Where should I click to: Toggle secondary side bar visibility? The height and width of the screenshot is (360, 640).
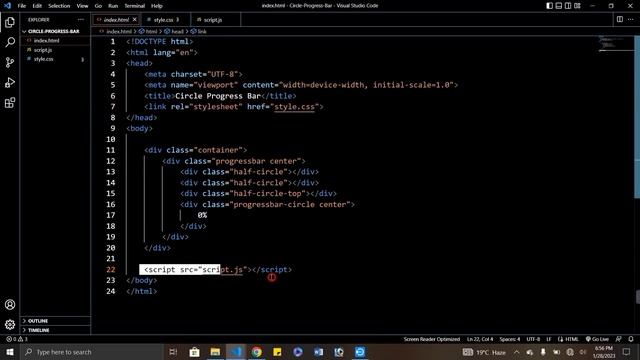click(x=568, y=6)
